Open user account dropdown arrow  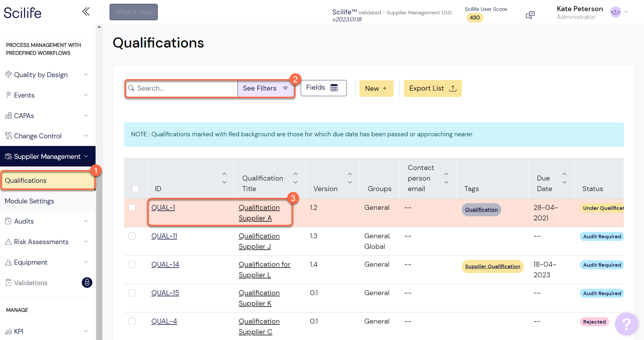pos(626,12)
